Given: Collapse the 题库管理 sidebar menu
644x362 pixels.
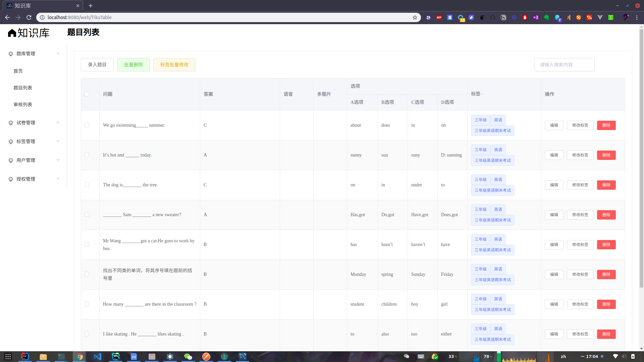Looking at the screenshot, I should click(x=58, y=54).
